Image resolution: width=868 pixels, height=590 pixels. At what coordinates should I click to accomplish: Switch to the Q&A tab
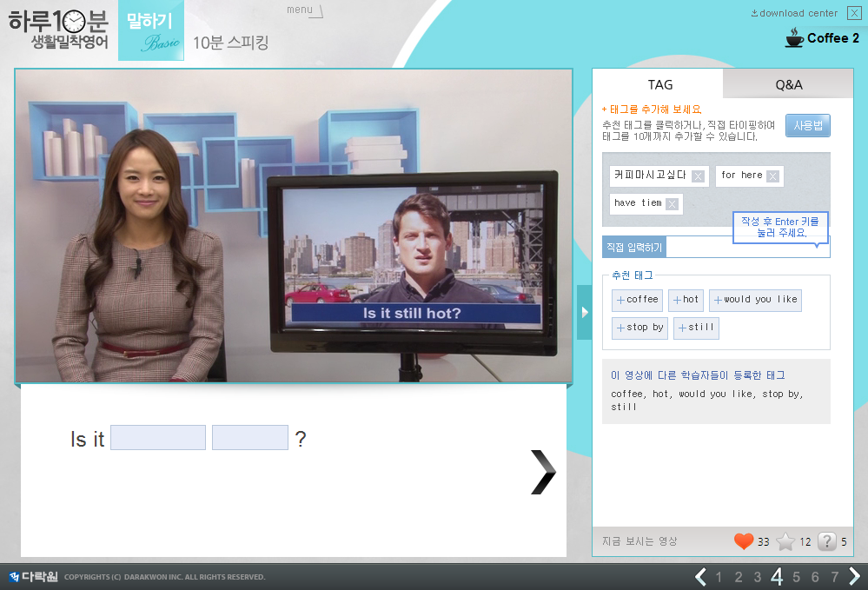pyautogui.click(x=788, y=84)
